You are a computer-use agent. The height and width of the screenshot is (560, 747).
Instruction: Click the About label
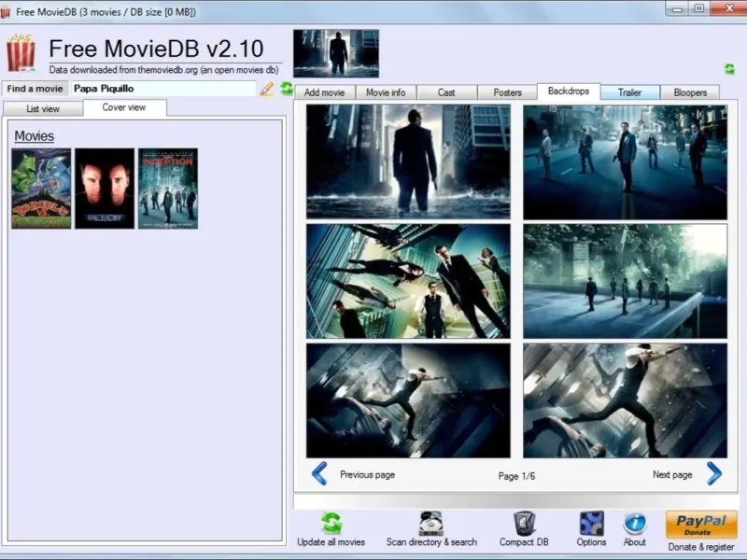[x=635, y=542]
